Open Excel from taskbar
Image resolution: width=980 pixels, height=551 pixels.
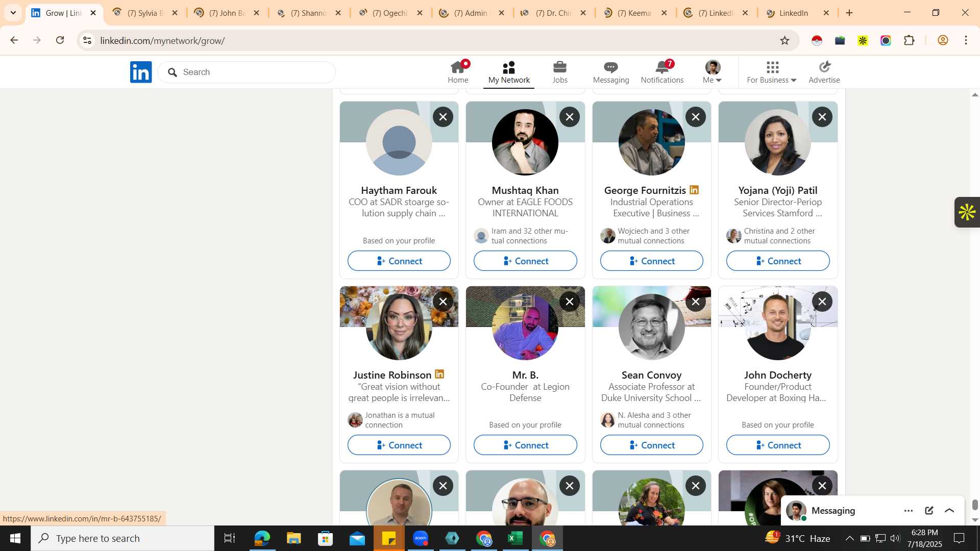click(515, 538)
